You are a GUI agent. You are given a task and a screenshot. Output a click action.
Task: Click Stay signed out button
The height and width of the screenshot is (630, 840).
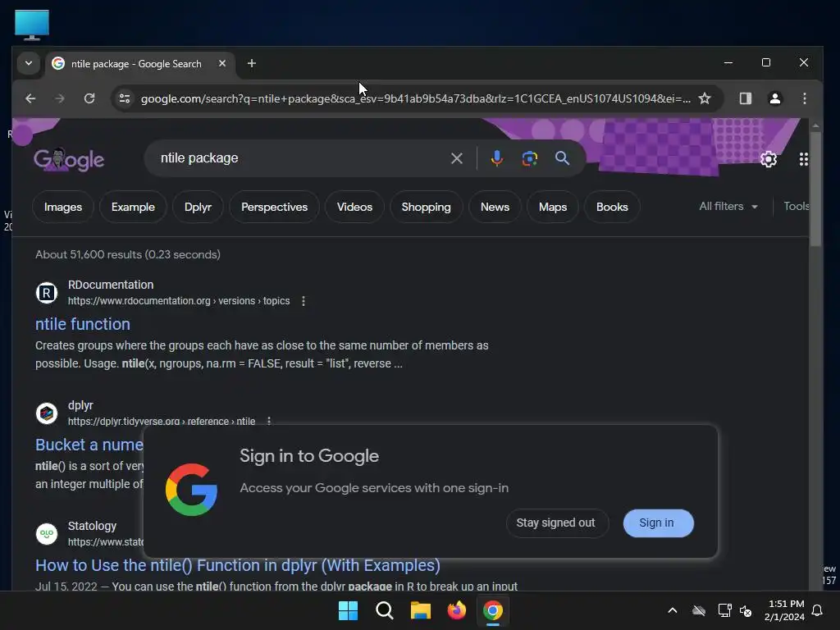coord(555,523)
